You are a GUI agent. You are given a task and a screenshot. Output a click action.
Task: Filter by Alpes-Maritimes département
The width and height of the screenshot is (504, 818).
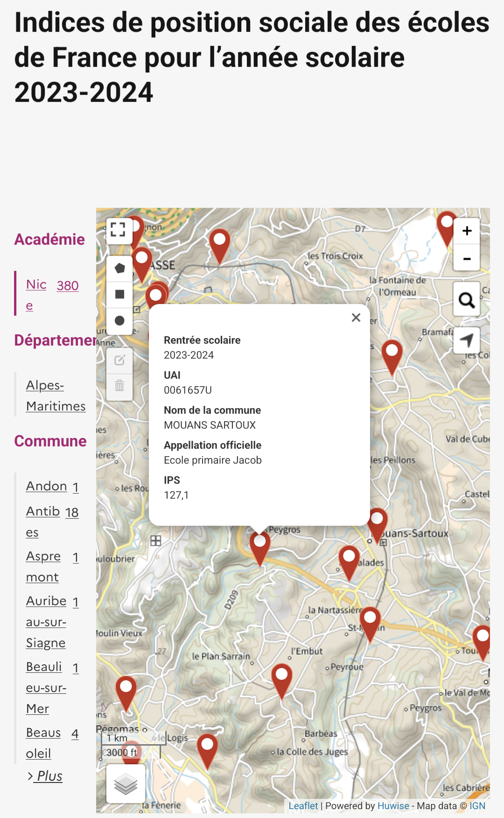56,395
